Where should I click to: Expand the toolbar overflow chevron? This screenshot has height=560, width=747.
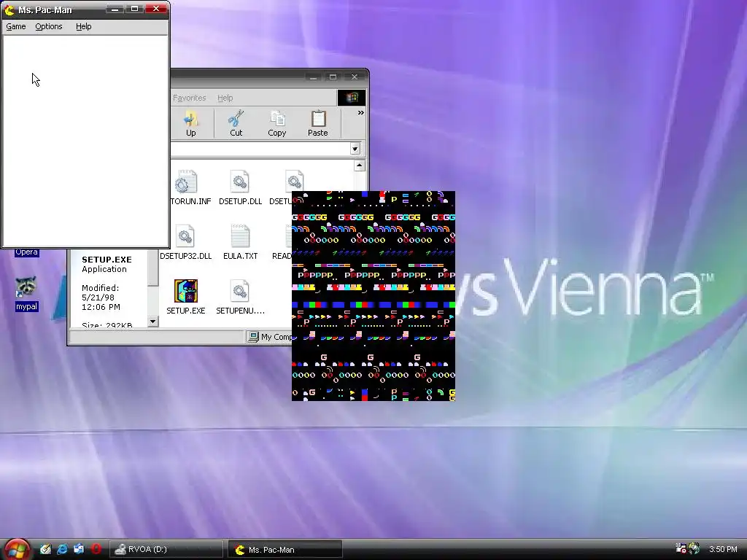360,113
